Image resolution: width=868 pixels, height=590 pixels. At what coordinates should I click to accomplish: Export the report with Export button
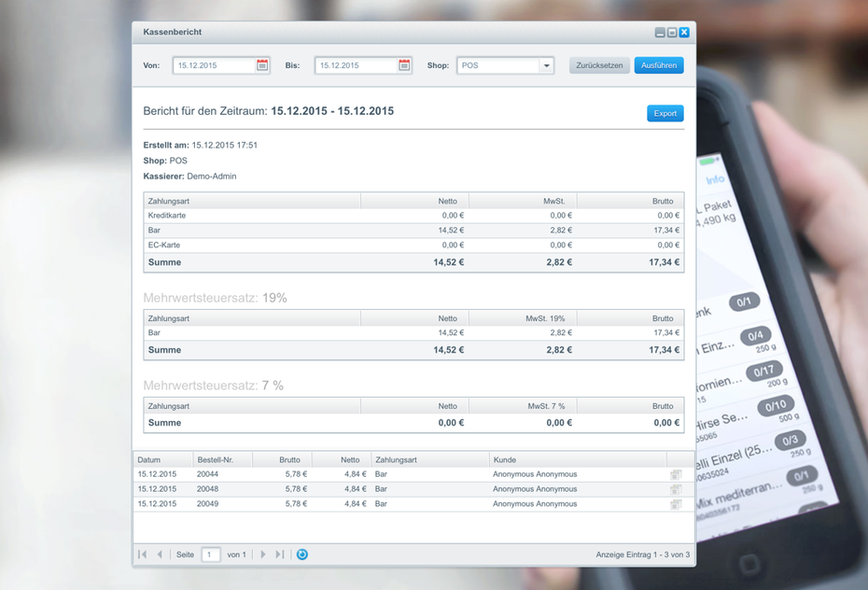tap(665, 114)
